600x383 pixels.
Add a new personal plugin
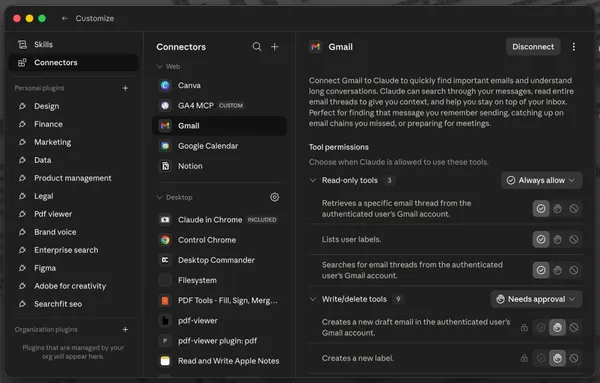pos(125,88)
